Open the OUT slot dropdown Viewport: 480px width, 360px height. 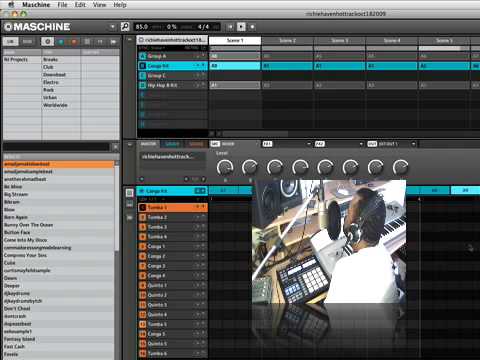pyautogui.click(x=413, y=144)
